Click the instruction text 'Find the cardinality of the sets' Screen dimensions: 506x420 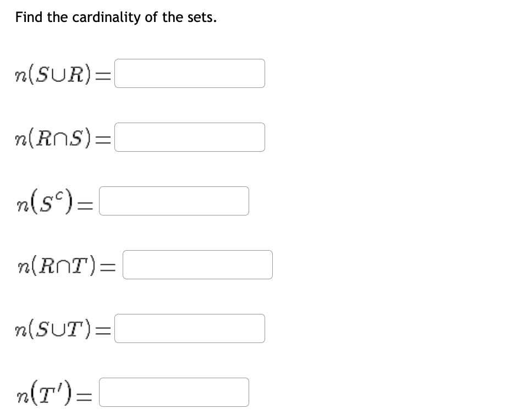coord(115,17)
